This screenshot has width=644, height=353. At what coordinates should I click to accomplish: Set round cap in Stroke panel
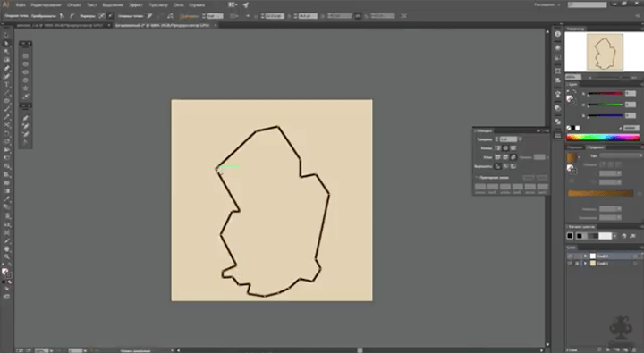click(x=505, y=148)
